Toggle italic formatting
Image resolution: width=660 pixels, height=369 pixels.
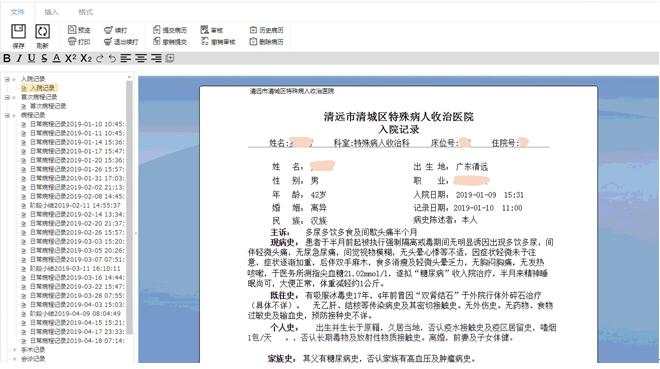point(19,58)
